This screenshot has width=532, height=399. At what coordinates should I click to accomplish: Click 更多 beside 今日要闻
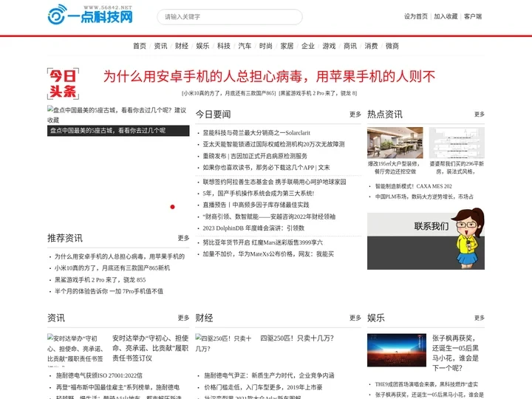click(x=355, y=115)
